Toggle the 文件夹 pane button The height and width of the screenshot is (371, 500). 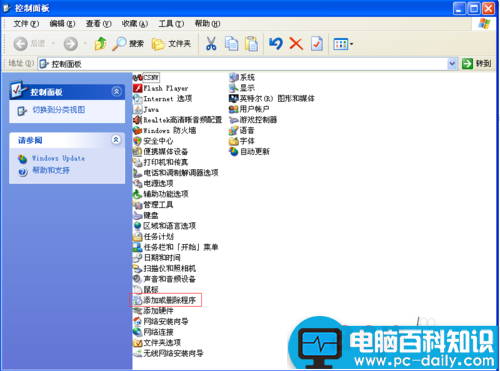(172, 44)
